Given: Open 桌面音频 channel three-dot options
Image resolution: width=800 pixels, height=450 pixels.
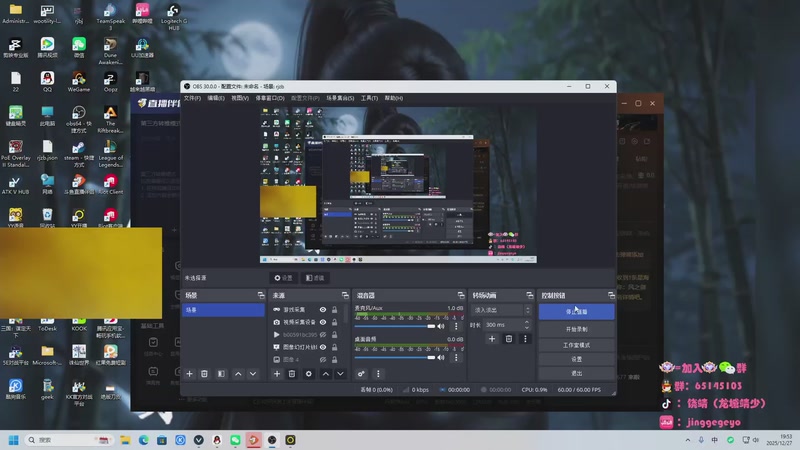Looking at the screenshot, I should 456,357.
